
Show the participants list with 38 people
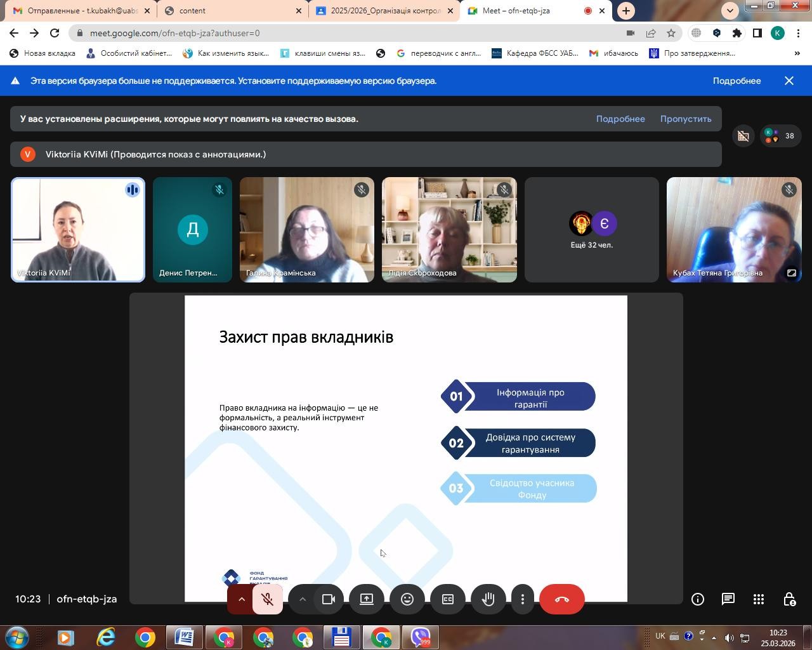[x=780, y=136]
